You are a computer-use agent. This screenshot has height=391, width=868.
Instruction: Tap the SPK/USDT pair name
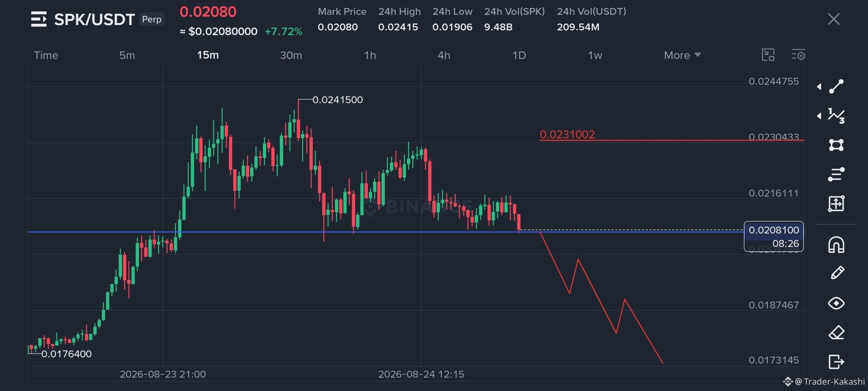click(x=94, y=19)
